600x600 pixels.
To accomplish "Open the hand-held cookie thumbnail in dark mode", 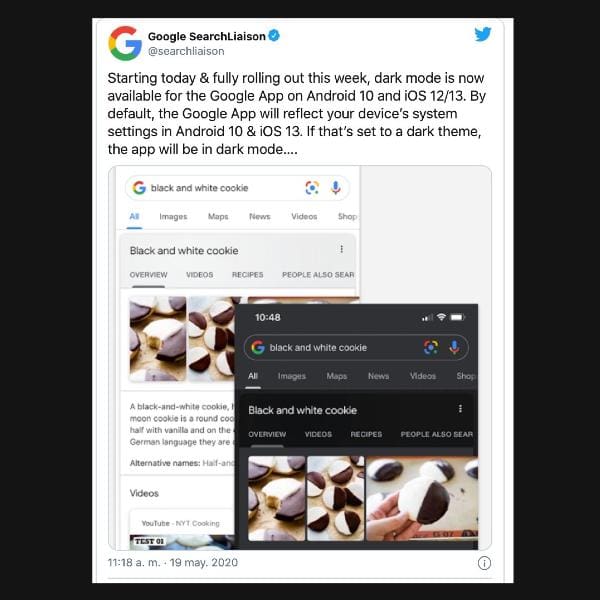I will (x=422, y=498).
